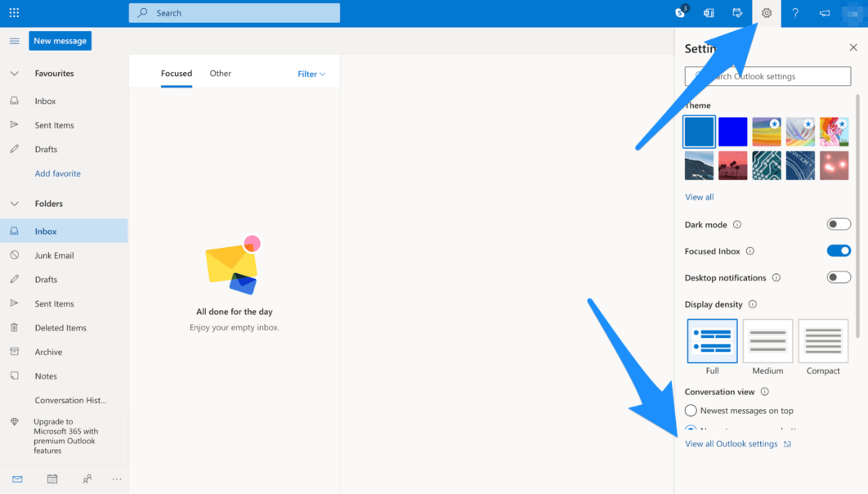Open the Filter dropdown
The width and height of the screenshot is (868, 494).
pyautogui.click(x=311, y=73)
